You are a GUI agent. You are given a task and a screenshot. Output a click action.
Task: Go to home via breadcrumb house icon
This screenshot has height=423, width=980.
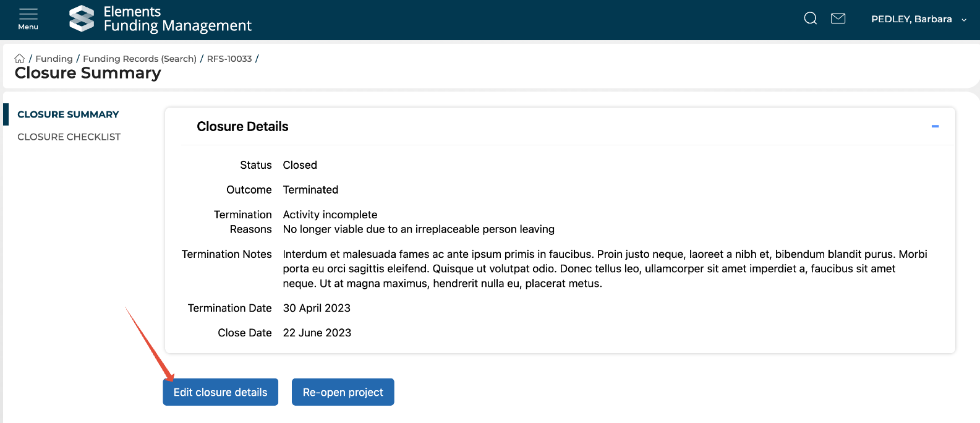[20, 59]
